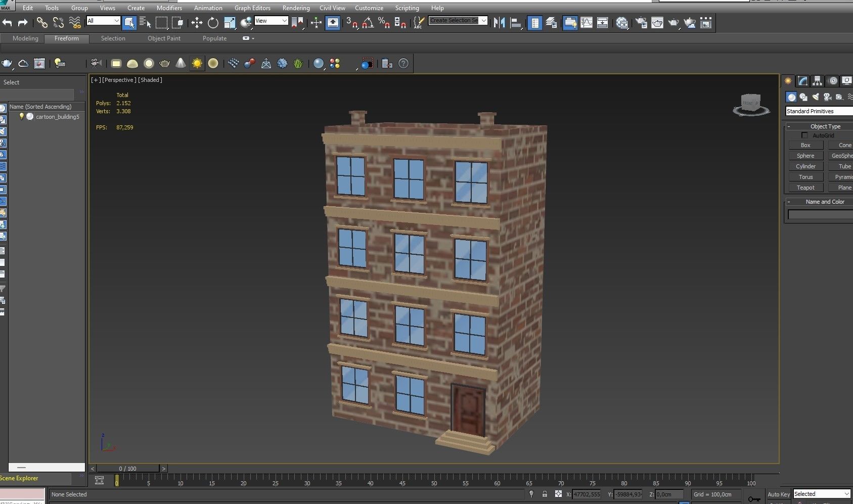Activate the Select and Rotate tool
The height and width of the screenshot is (504, 853).
click(213, 23)
